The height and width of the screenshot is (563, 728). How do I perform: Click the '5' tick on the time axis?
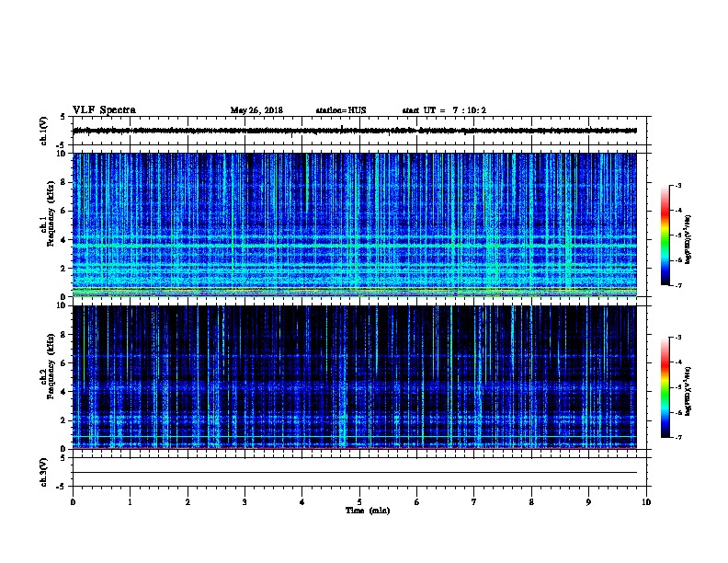coord(359,501)
